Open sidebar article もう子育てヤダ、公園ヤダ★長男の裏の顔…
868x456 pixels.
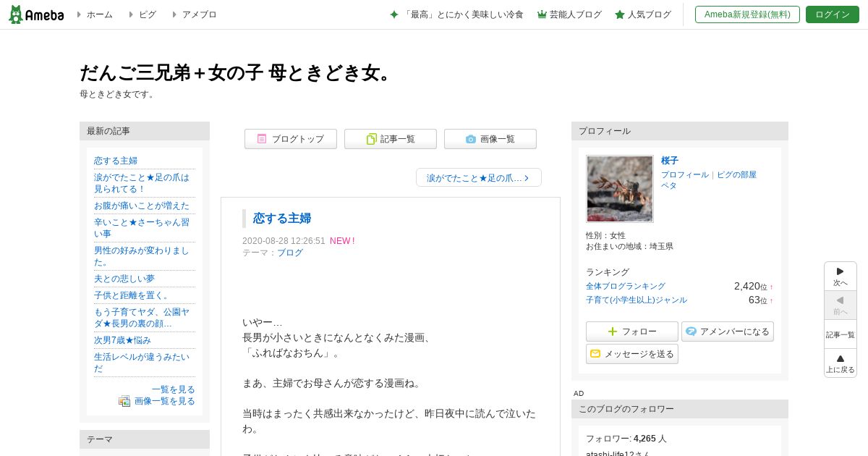click(x=142, y=318)
